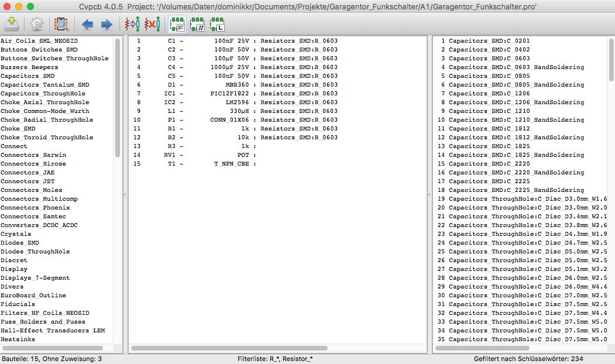Select Diodes_SMD library
Screen dimensions: 615x364
[20, 243]
